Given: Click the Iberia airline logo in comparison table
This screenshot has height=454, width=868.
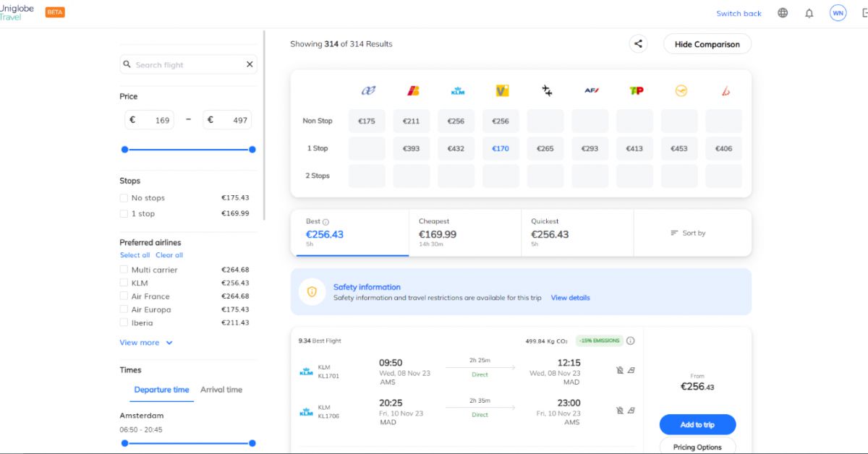Looking at the screenshot, I should coord(412,91).
